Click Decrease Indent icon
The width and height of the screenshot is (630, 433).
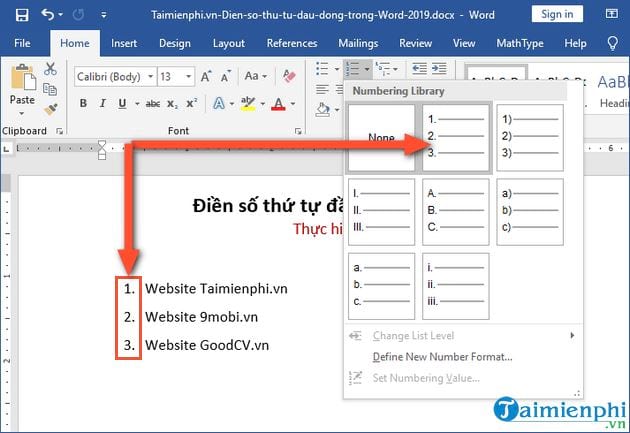[419, 69]
